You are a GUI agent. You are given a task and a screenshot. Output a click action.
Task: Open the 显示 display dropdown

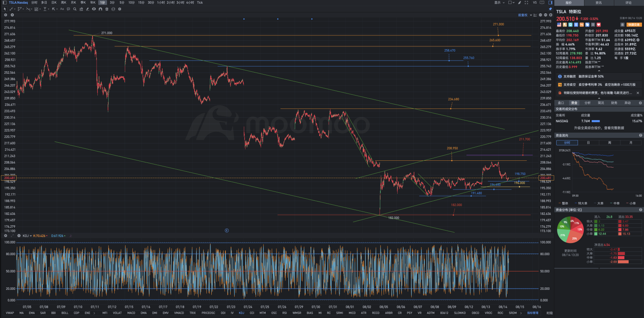[x=499, y=2]
